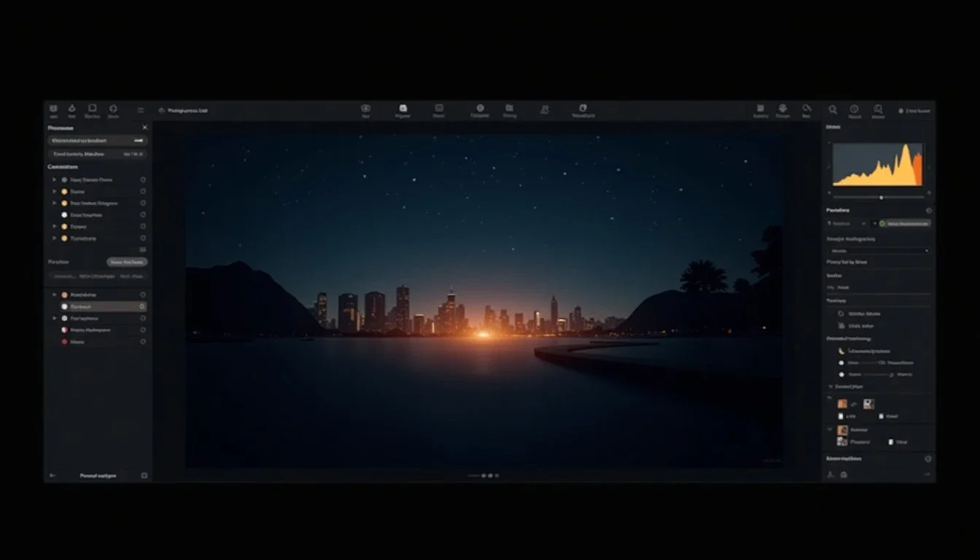Click the orange histogram graph
This screenshot has height=560, width=980.
point(878,164)
